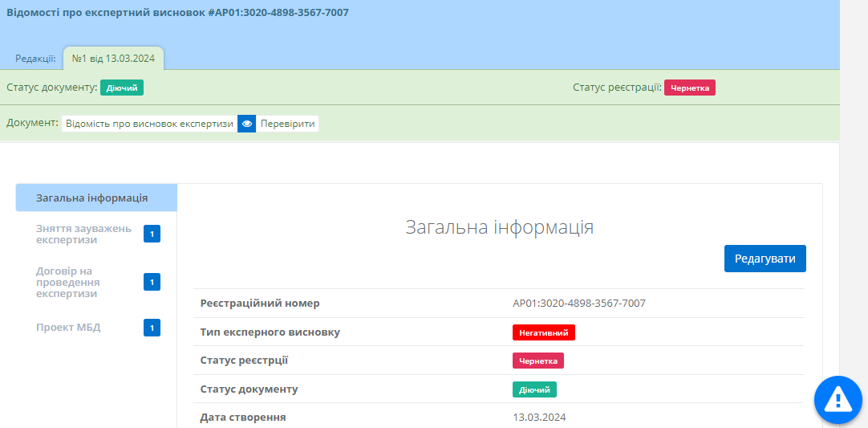Viewport: 868px width, 428px height.
Task: Click the green Діючий status badge in header
Action: pyautogui.click(x=122, y=88)
